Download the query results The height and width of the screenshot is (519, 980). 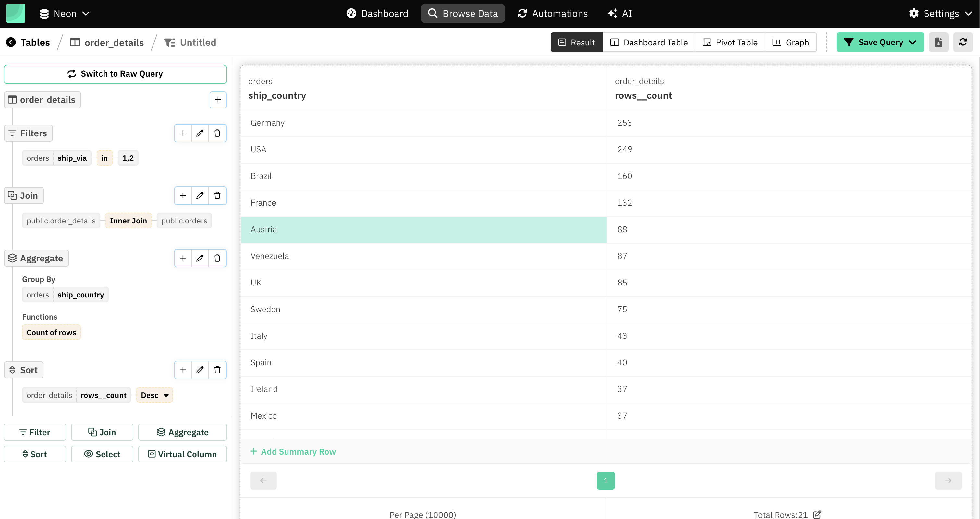938,42
